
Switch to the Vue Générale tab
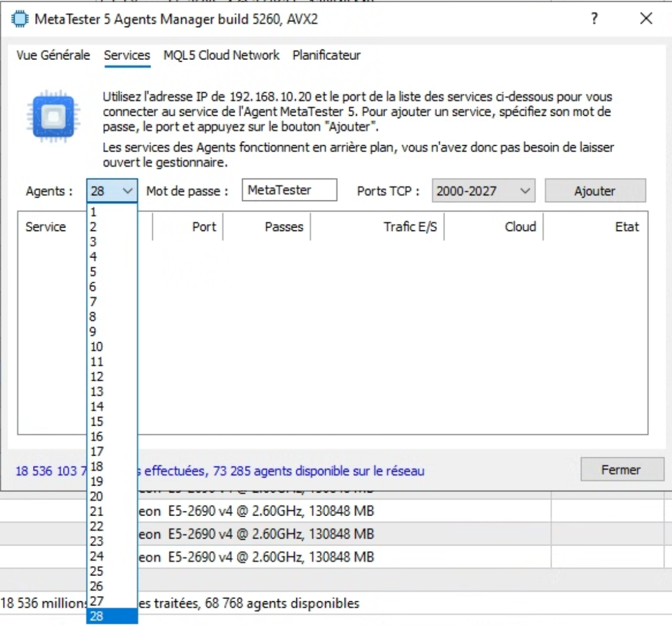(x=53, y=55)
